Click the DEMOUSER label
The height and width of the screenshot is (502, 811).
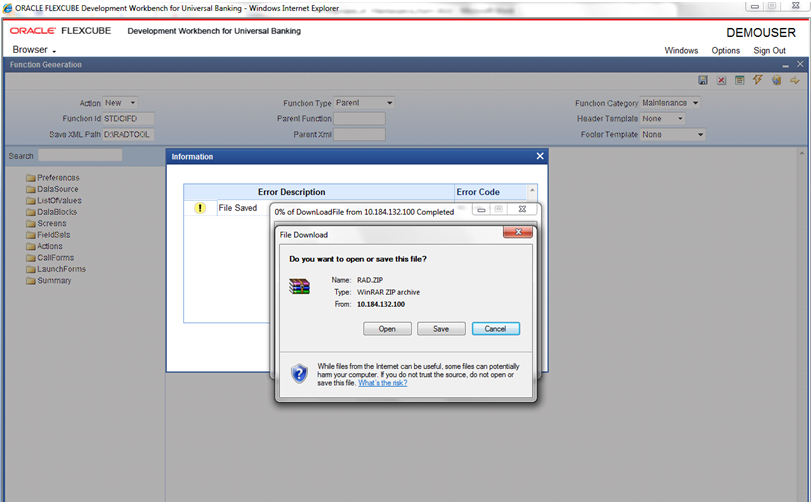coord(761,33)
